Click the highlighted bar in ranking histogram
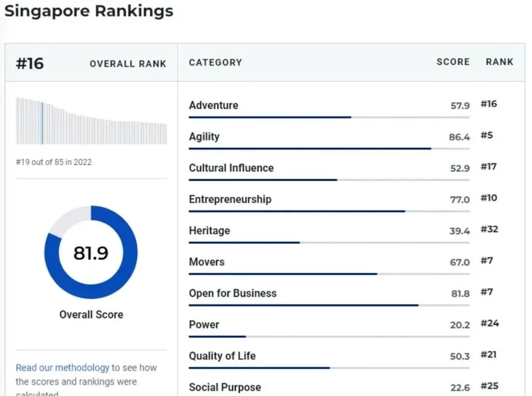 point(42,123)
